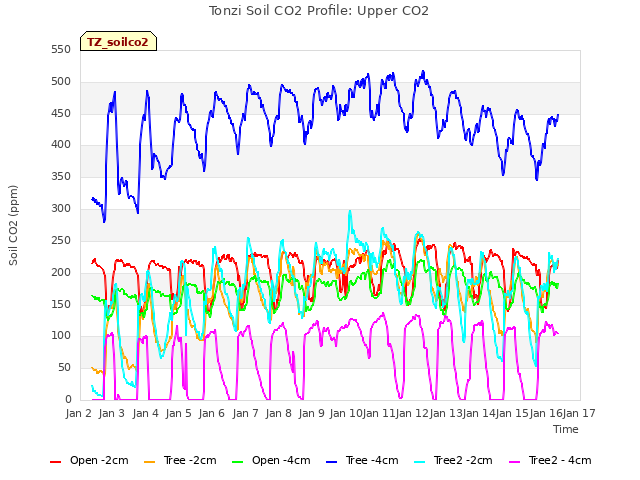
Task: Click the 100 y-axis tick value
Action: coord(61,336)
